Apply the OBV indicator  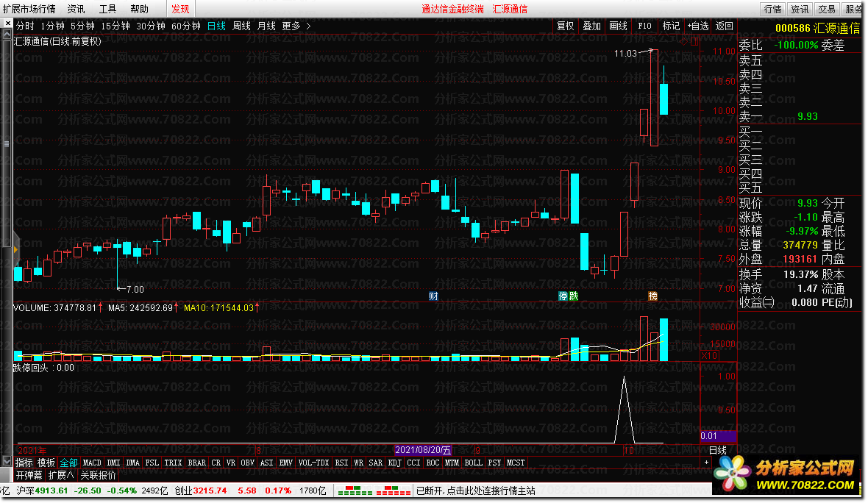click(247, 463)
